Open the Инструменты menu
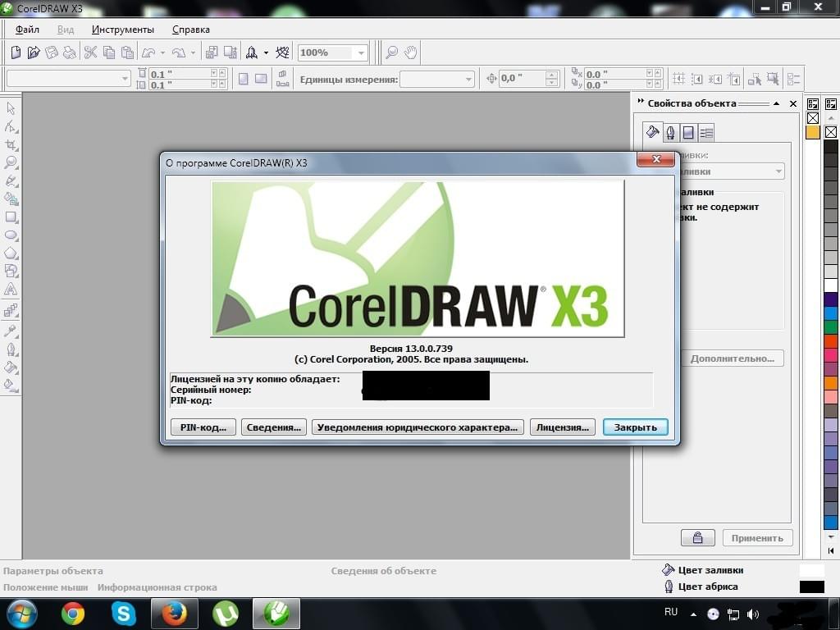Viewport: 840px width, 630px height. point(123,30)
